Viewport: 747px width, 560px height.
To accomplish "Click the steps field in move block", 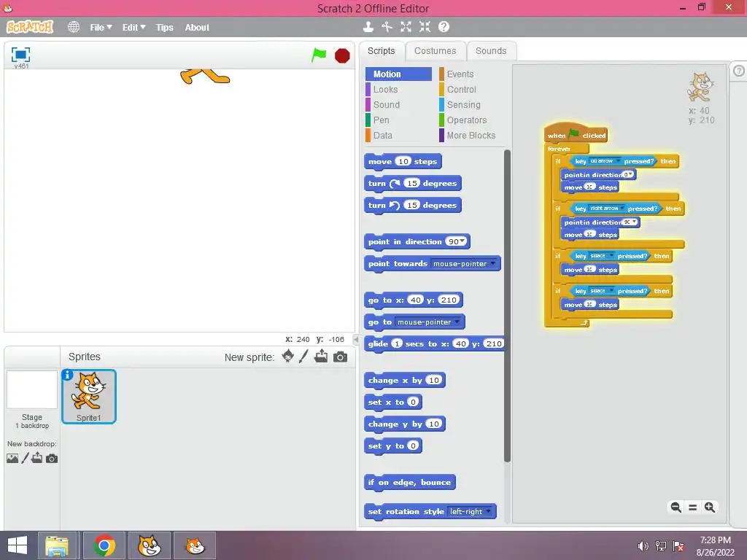I will pyautogui.click(x=403, y=161).
